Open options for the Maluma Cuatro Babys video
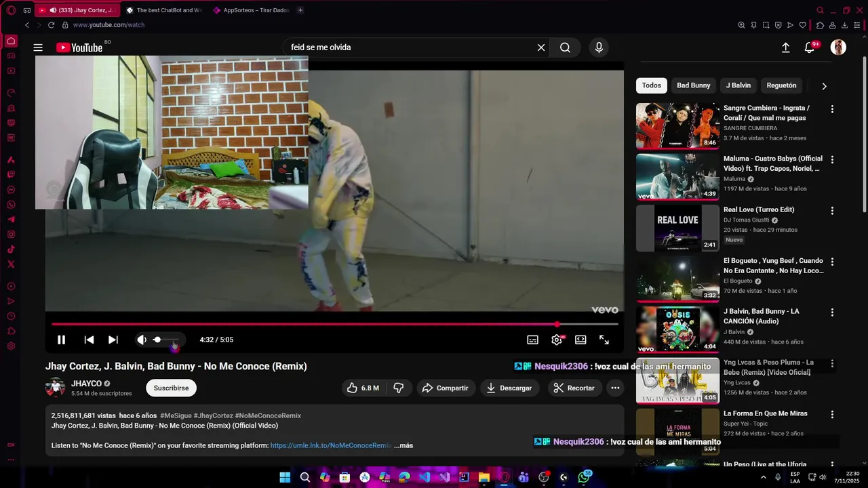This screenshot has height=488, width=868. [x=832, y=159]
